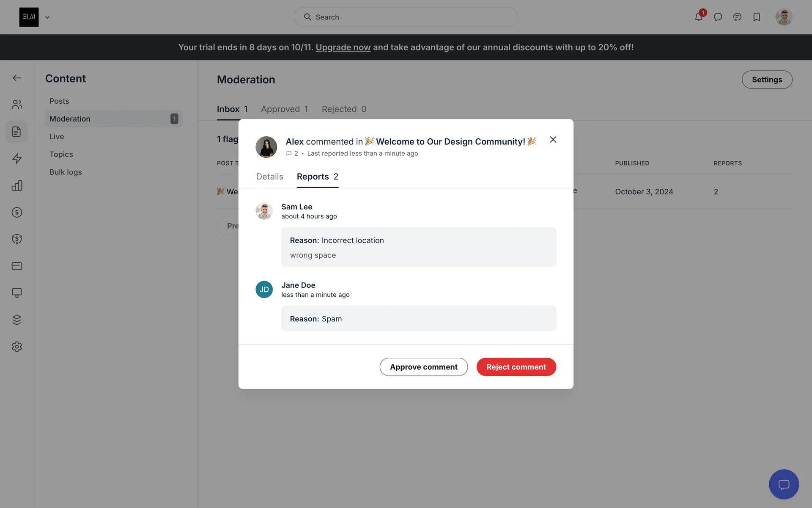Close the reported comment dialog
Viewport: 812px width, 508px height.
(x=553, y=140)
